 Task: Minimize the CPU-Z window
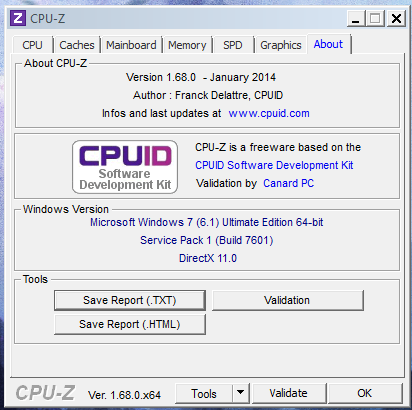(x=356, y=18)
